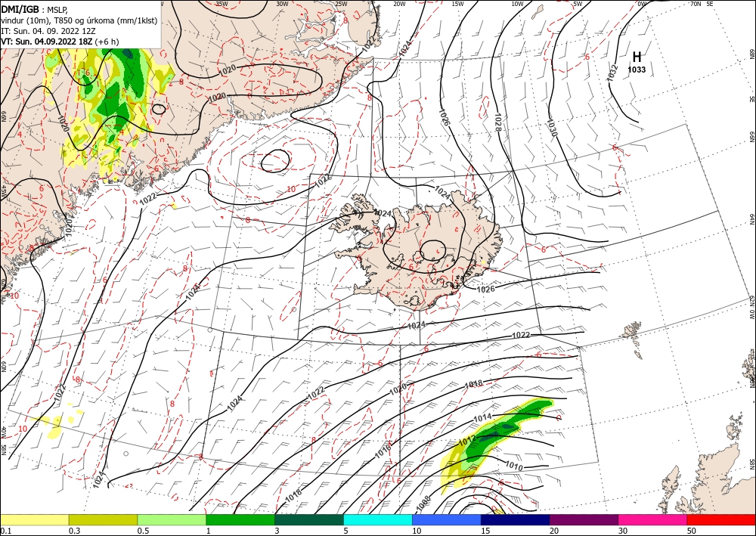Select the purple 20–30 legend color swatch
The height and width of the screenshot is (536, 756).
point(584,519)
